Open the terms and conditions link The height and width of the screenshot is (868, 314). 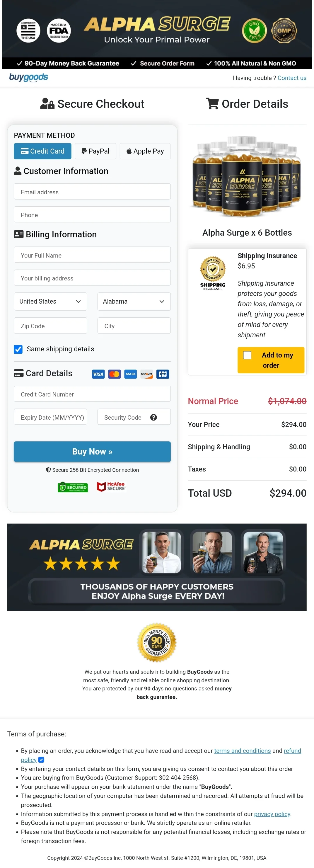[x=242, y=751]
